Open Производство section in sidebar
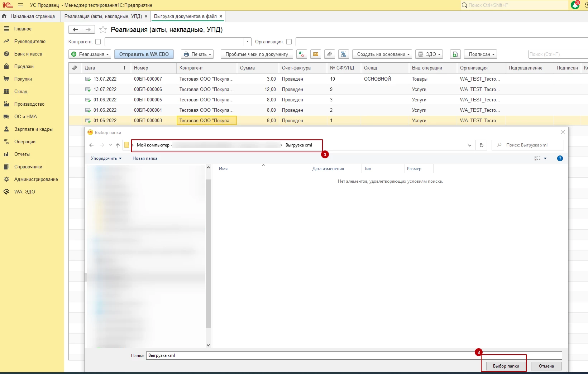588x374 pixels. click(29, 104)
